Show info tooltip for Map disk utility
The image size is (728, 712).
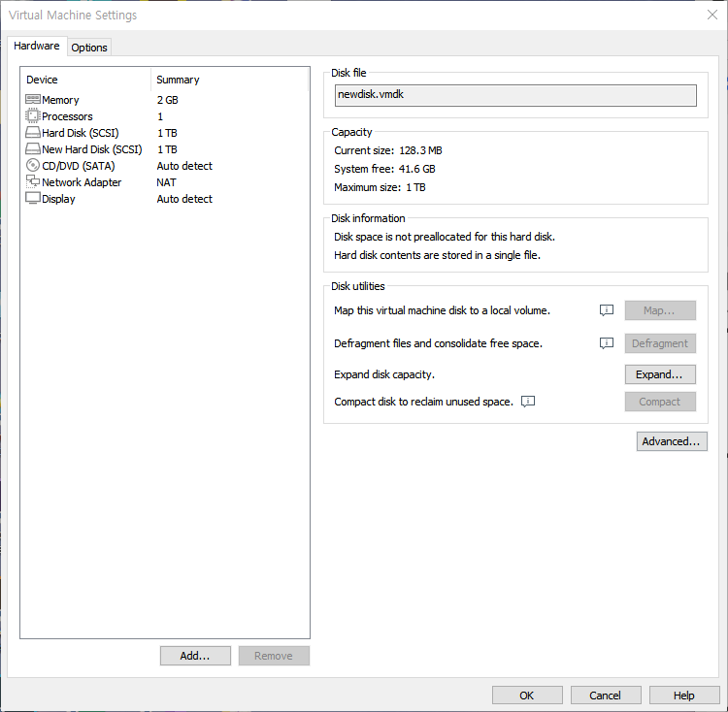tap(607, 310)
